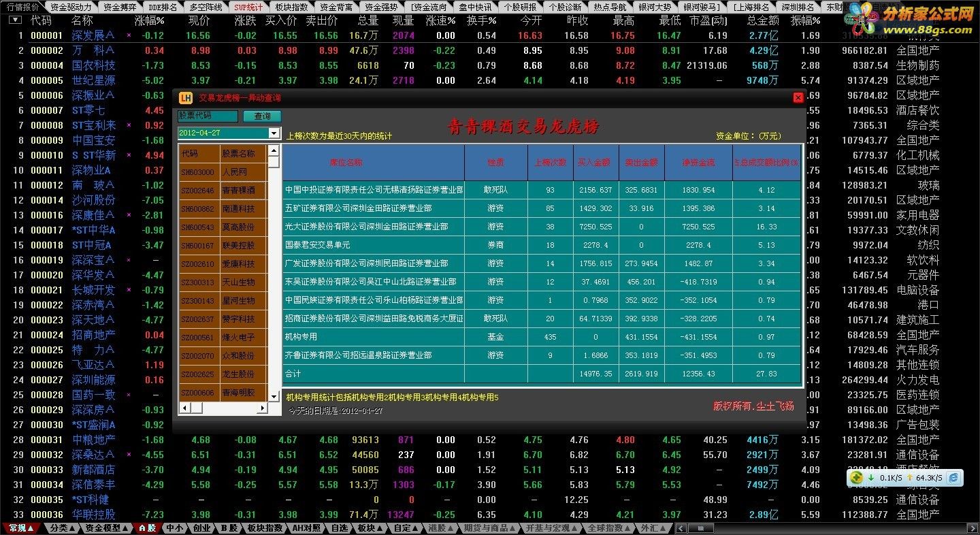Expand the 资金模型 bottom tab menu
980x535 pixels.
(107, 528)
